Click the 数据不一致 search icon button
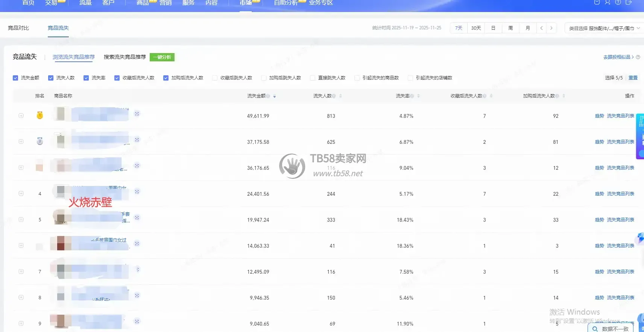The width and height of the screenshot is (644, 332). pos(611,328)
